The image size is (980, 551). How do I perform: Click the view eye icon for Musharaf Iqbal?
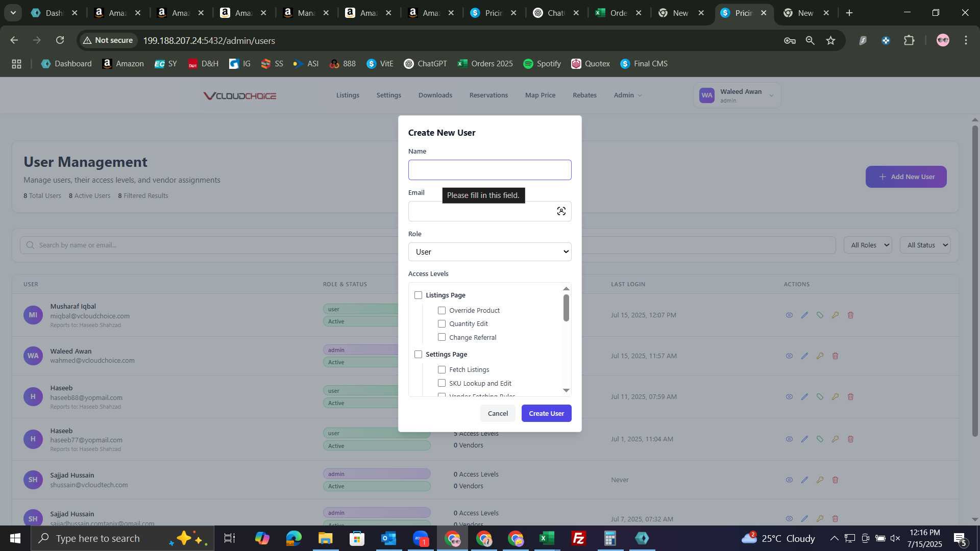click(x=789, y=315)
